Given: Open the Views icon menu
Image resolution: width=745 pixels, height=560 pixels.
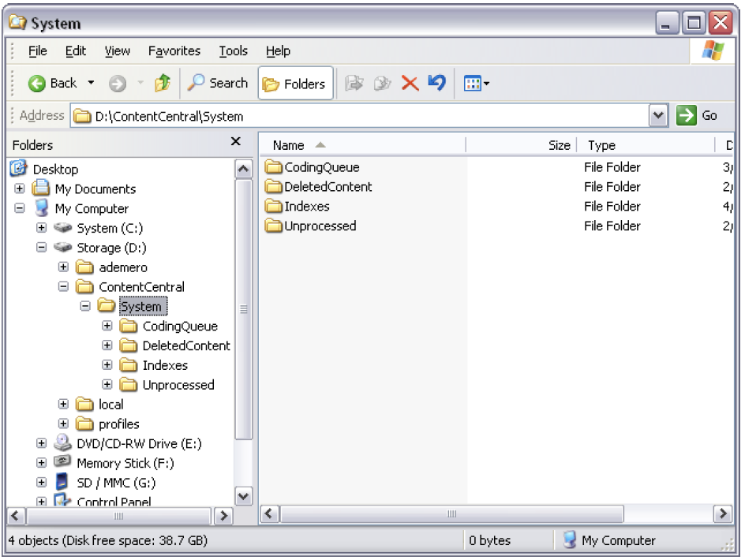Looking at the screenshot, I should point(474,83).
